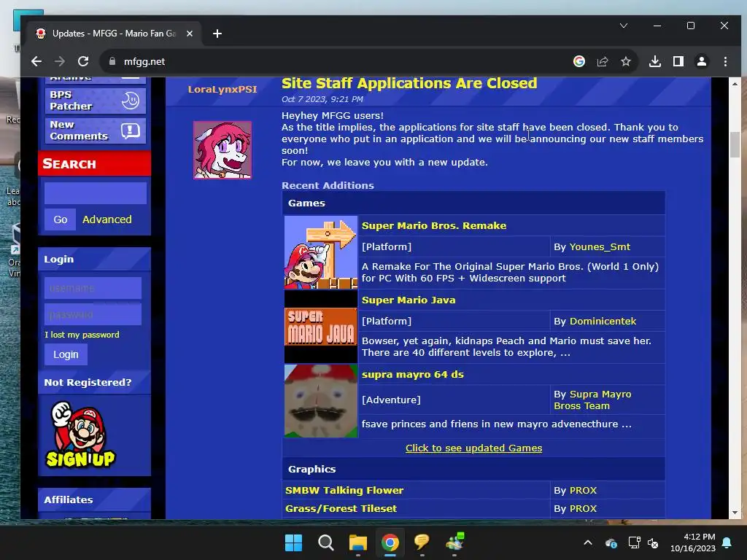Open Windows Start menu
The image size is (747, 560).
pyautogui.click(x=293, y=542)
